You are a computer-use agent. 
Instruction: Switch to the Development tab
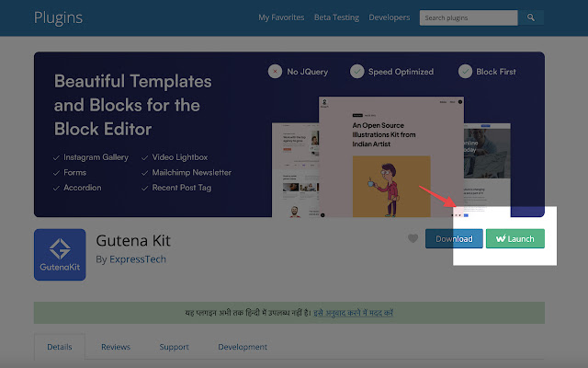tap(243, 347)
